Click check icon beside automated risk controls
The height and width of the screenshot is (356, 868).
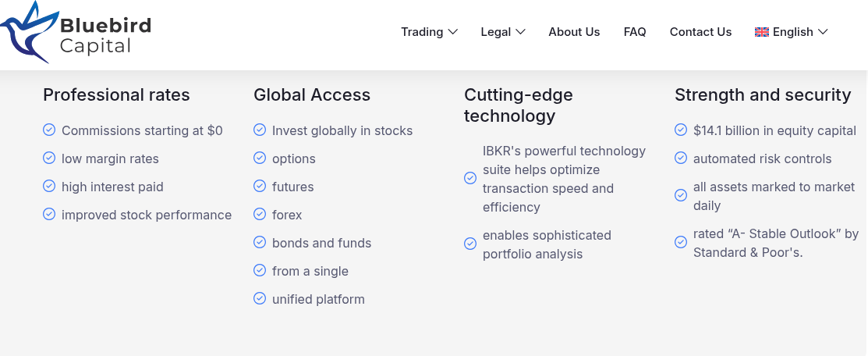pos(681,158)
